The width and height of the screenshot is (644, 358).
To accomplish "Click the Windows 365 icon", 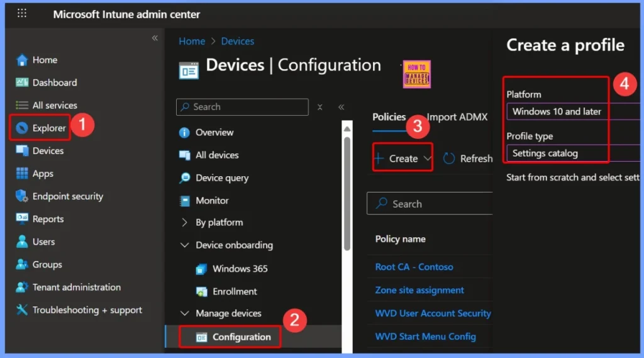I will (x=201, y=269).
